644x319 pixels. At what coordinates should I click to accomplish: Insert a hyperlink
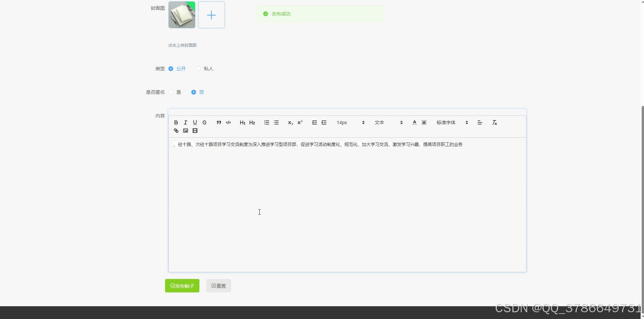(176, 131)
